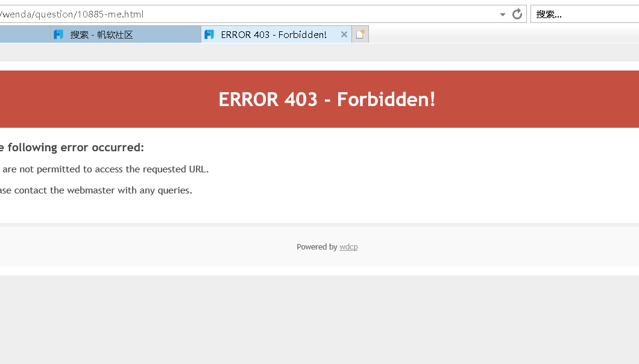
Task: Click the empty tab strip right of new-tab button
Action: (504, 34)
